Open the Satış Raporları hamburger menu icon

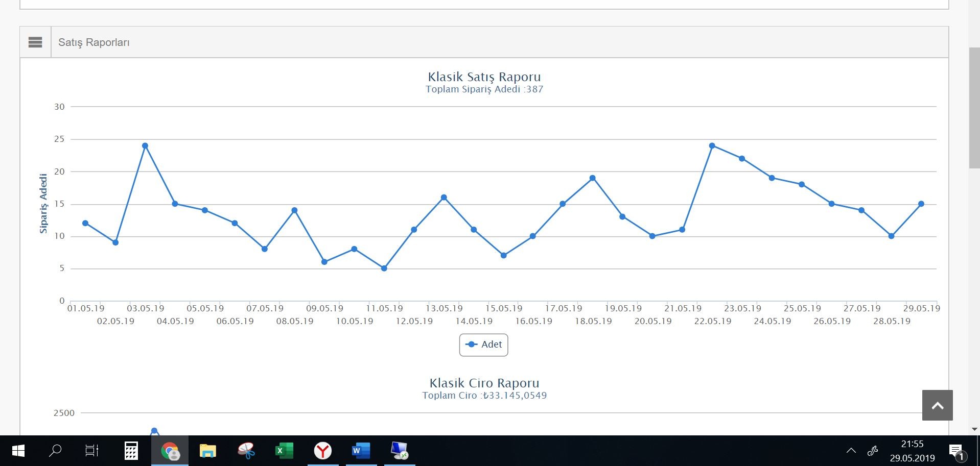[35, 42]
